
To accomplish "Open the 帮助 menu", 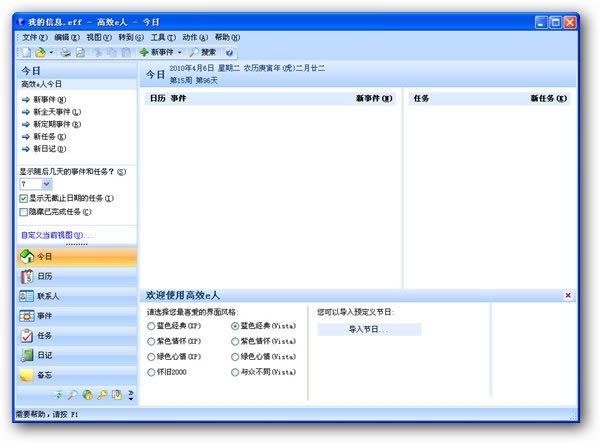I will pos(227,37).
